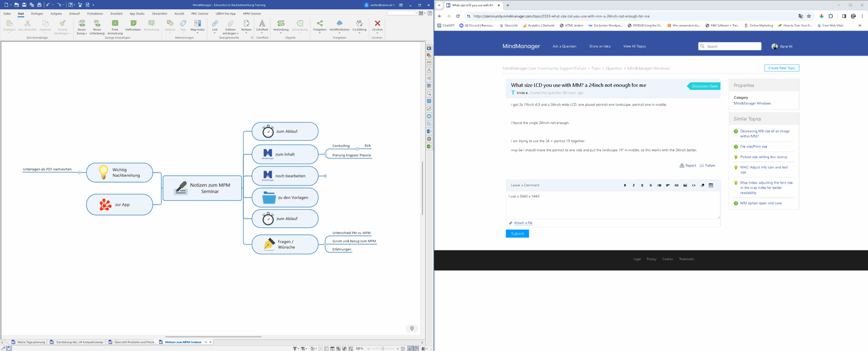Open the 'File size/Print size' similar topic
Image resolution: width=868 pixels, height=351 pixels.
point(753,147)
